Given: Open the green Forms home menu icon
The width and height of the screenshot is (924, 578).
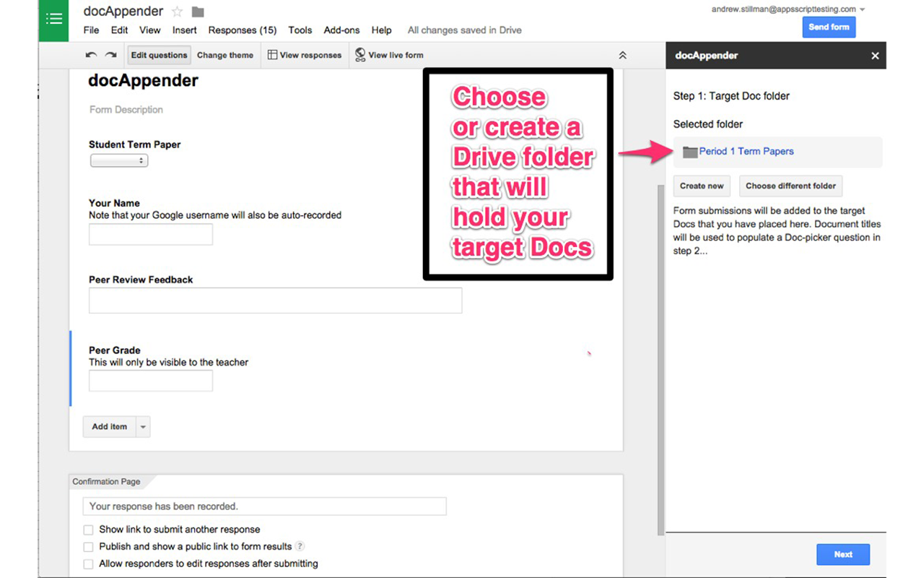Looking at the screenshot, I should (53, 20).
